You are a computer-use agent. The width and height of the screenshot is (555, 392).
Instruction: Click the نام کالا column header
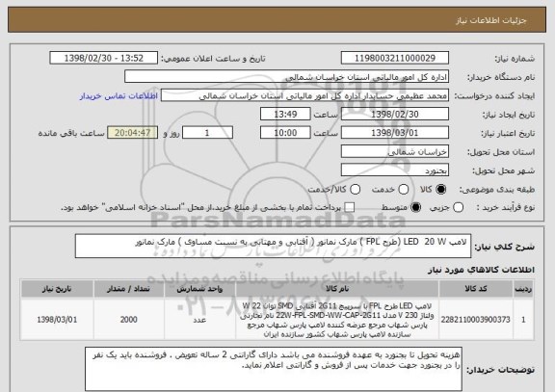tap(337, 289)
